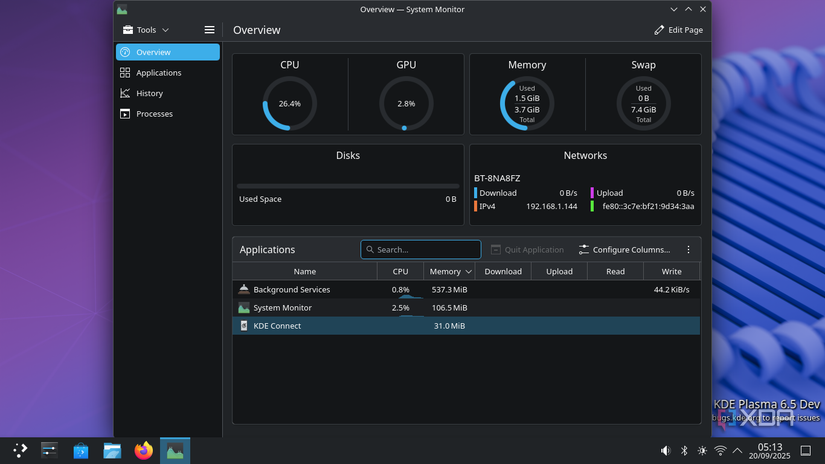Click the 44.2 KiB/s write value

click(x=671, y=289)
